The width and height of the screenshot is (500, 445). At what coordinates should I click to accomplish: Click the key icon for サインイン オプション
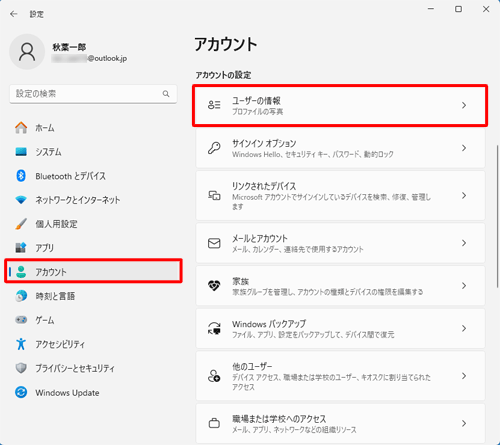[x=214, y=148]
